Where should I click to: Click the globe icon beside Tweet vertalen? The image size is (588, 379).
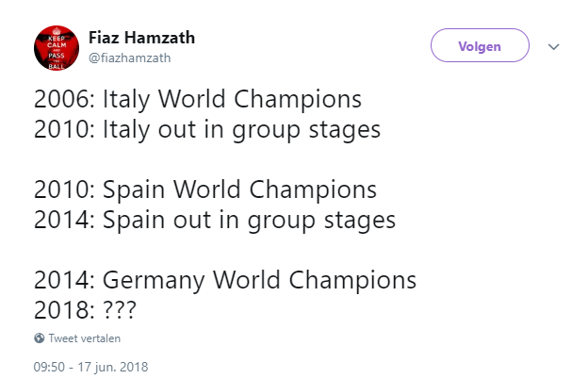pyautogui.click(x=39, y=338)
